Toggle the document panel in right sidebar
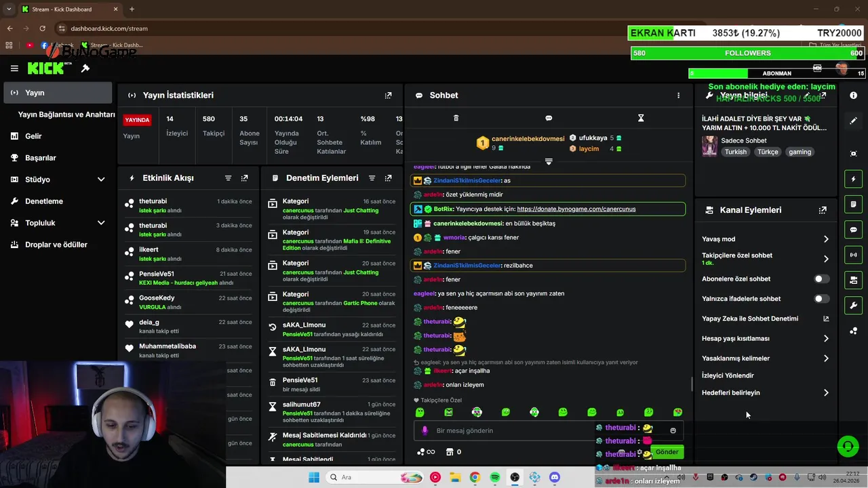The width and height of the screenshot is (868, 488). pyautogui.click(x=853, y=204)
